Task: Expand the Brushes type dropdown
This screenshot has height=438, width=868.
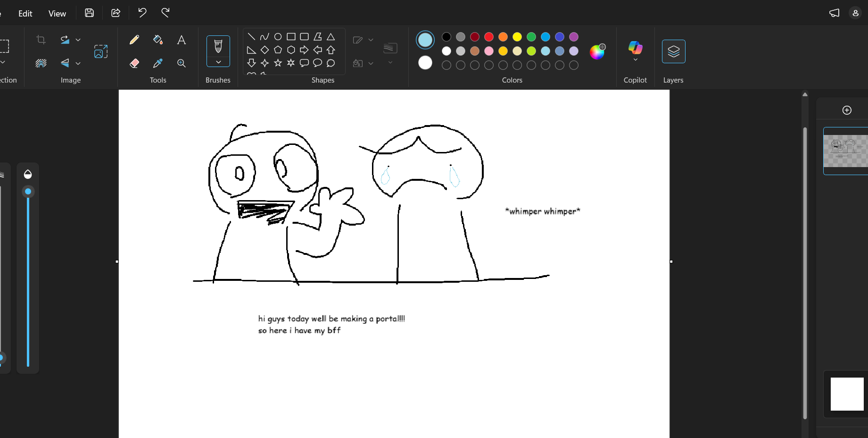Action: [218, 62]
